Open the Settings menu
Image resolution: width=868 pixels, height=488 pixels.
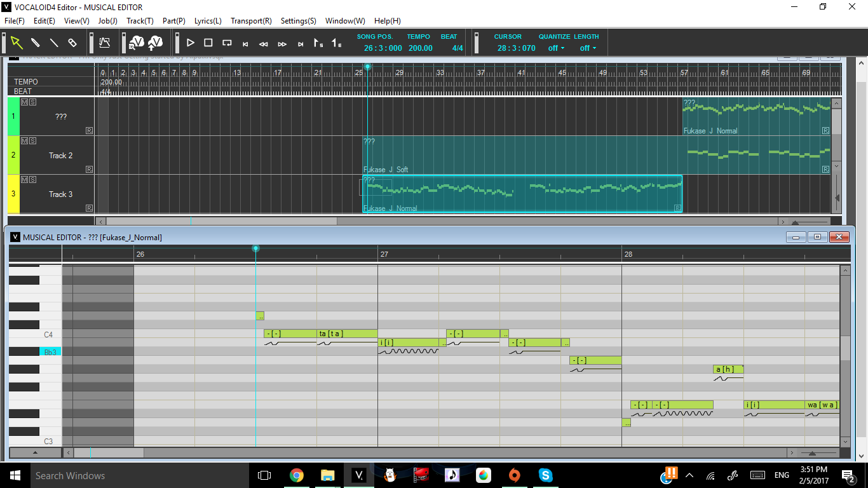tap(298, 21)
